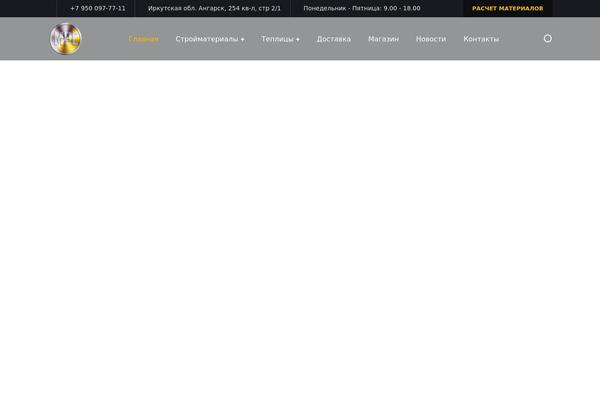Click the round metallic site logo
Viewport: 600px width, 400px height.
coord(66,39)
